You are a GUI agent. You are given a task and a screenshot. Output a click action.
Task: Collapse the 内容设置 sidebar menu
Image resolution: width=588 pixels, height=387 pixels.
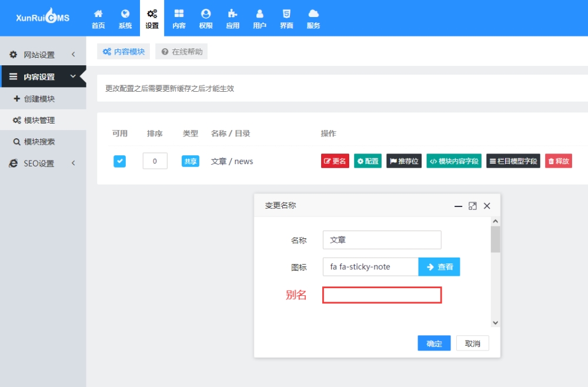pos(43,76)
